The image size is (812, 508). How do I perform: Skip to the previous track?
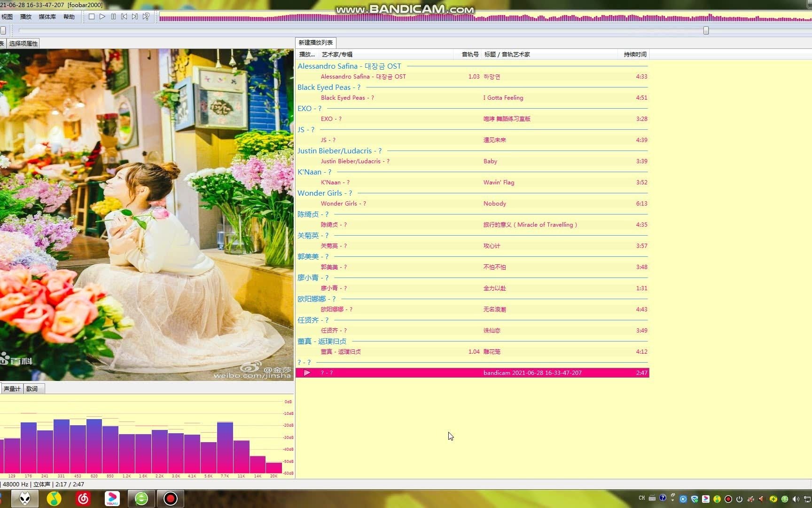(x=124, y=16)
